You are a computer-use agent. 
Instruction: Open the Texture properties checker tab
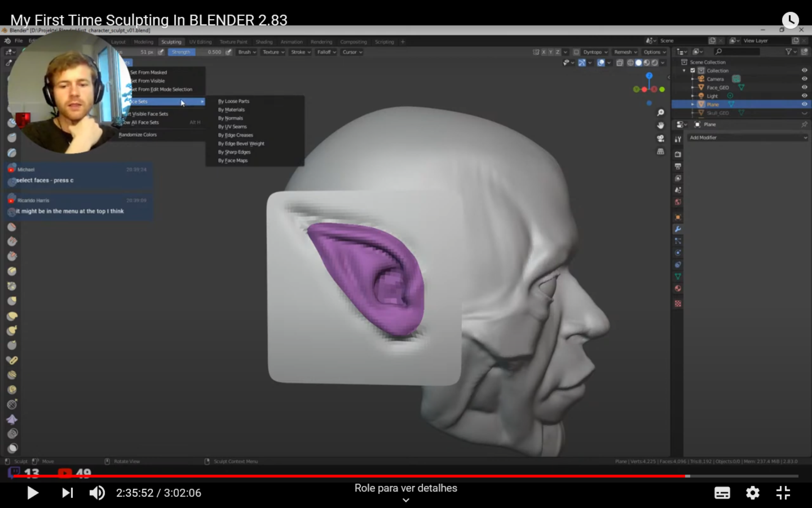coord(678,304)
